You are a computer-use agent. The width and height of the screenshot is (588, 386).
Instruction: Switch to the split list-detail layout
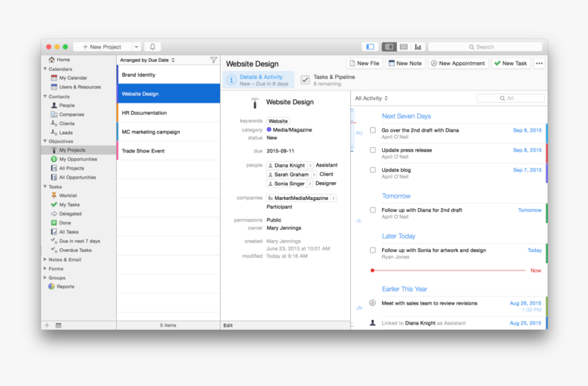pos(389,47)
